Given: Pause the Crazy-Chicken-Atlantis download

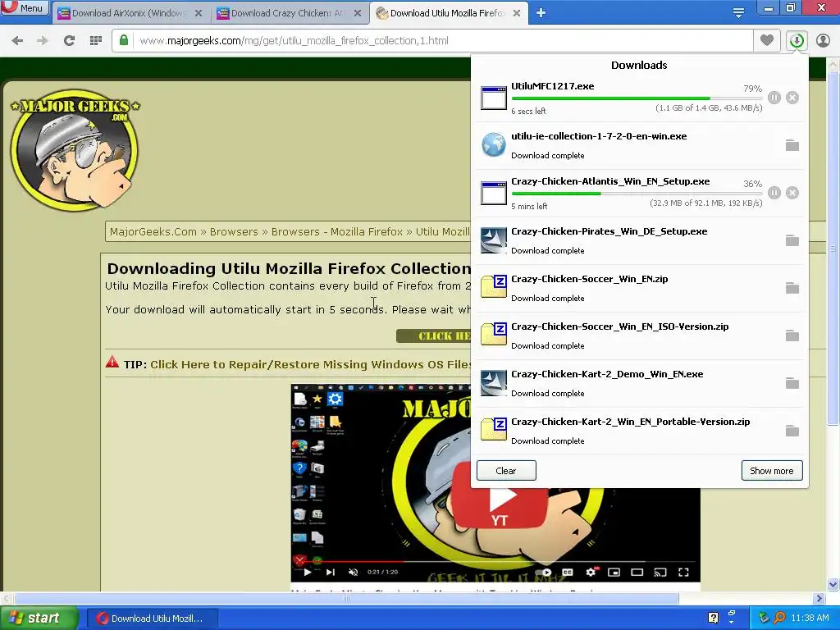Looking at the screenshot, I should pyautogui.click(x=774, y=193).
